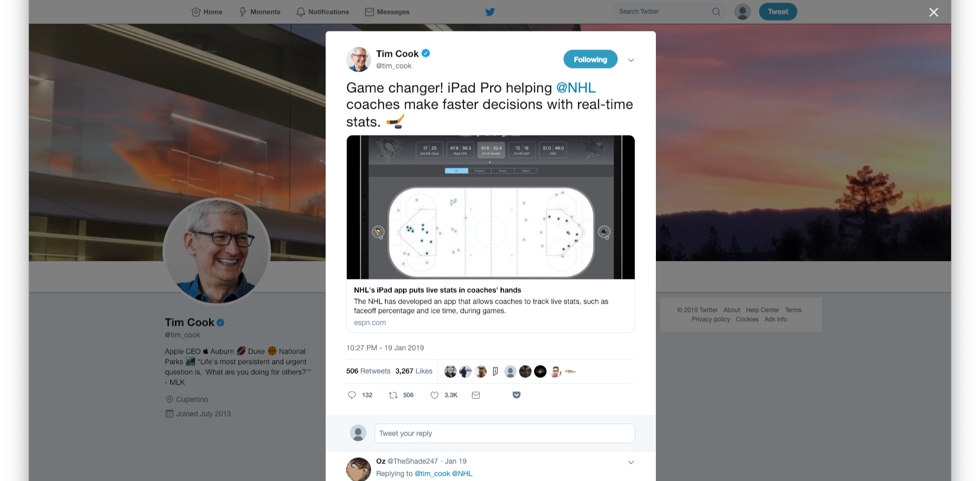Open the @NHL mention link
Image resolution: width=980 pixels, height=481 pixels.
coord(576,88)
